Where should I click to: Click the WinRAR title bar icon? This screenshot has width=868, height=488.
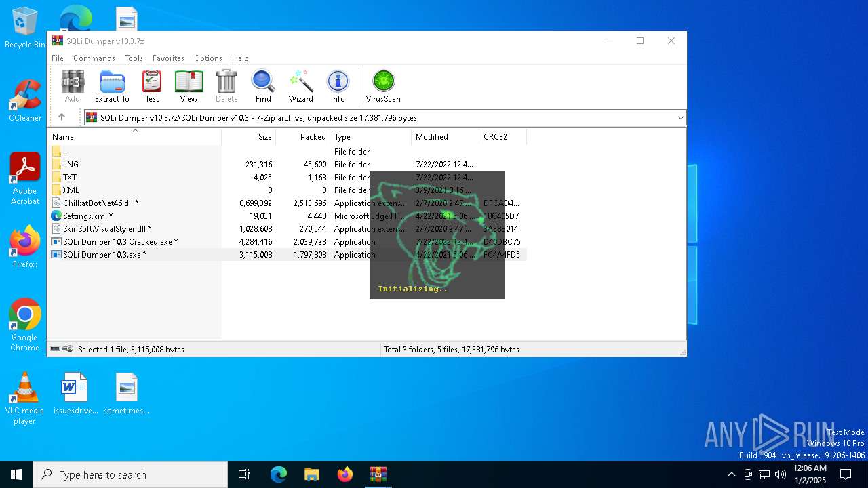(x=58, y=41)
